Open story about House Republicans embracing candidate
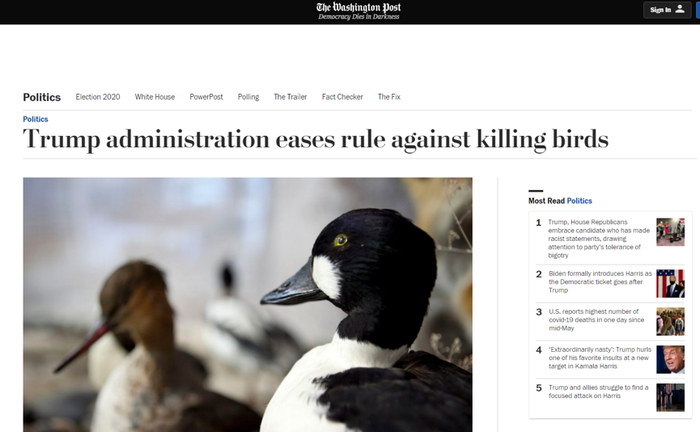700x432 pixels. [599, 239]
